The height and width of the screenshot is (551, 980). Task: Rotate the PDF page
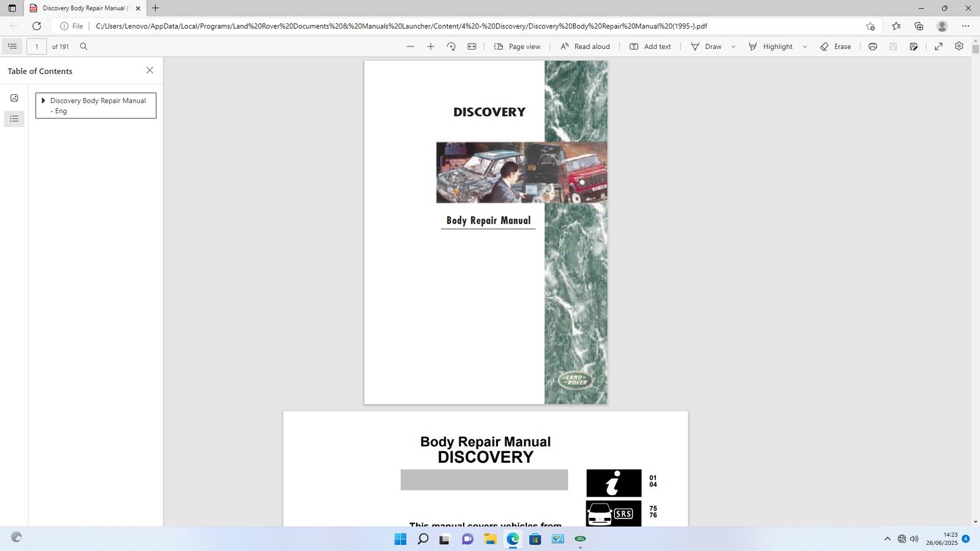click(451, 47)
